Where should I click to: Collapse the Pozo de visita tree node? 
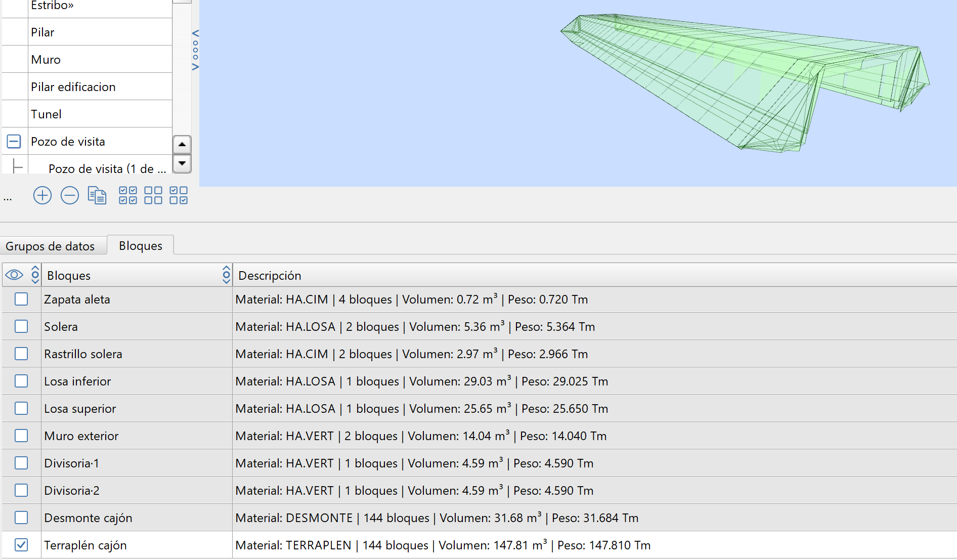point(14,141)
